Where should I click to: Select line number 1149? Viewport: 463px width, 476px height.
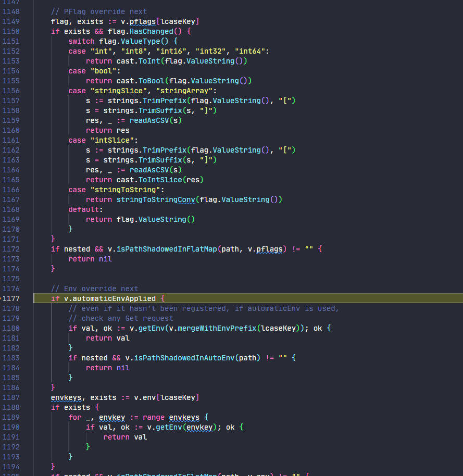[x=11, y=21]
